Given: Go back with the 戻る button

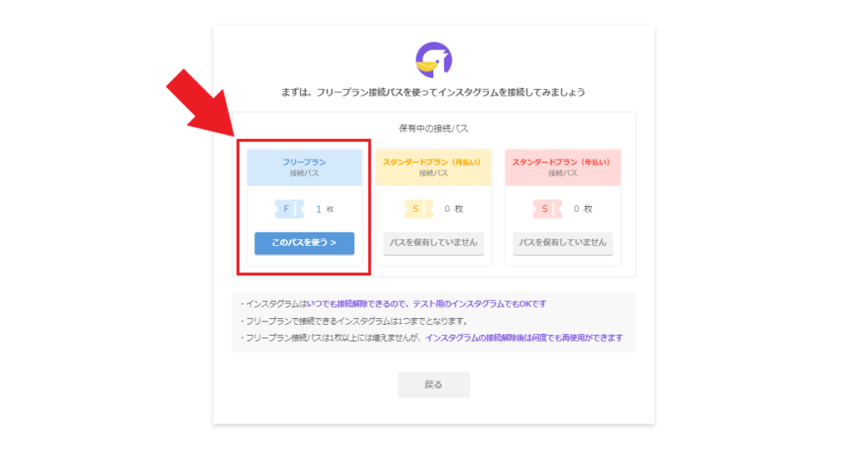Looking at the screenshot, I should tap(433, 384).
